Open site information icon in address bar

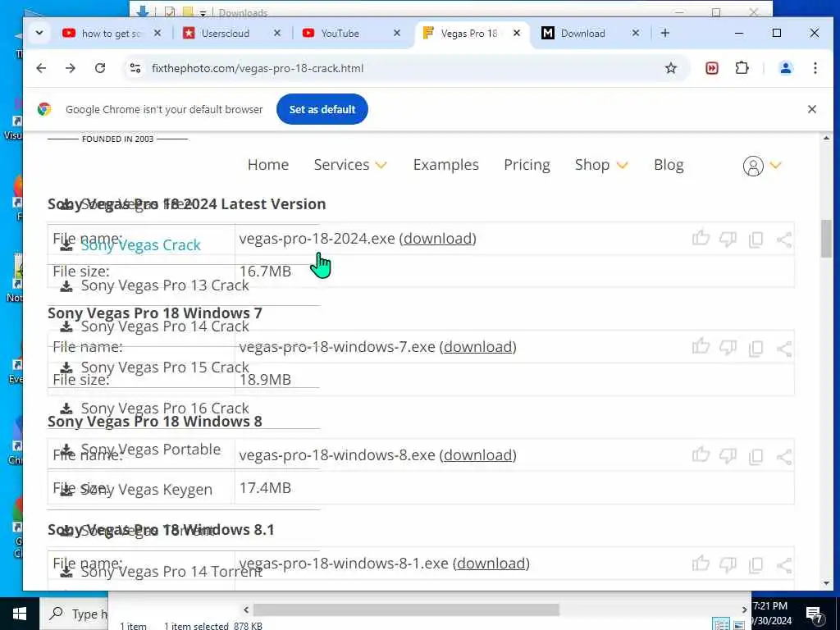[x=135, y=68]
